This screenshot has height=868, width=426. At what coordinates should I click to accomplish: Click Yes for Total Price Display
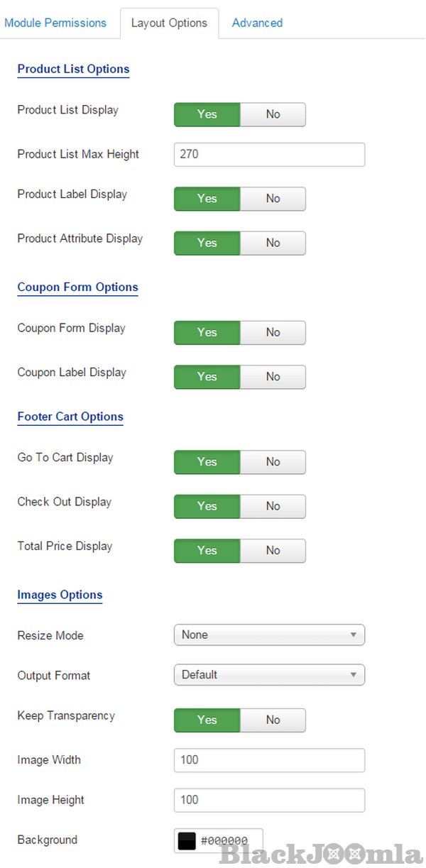pos(207,550)
